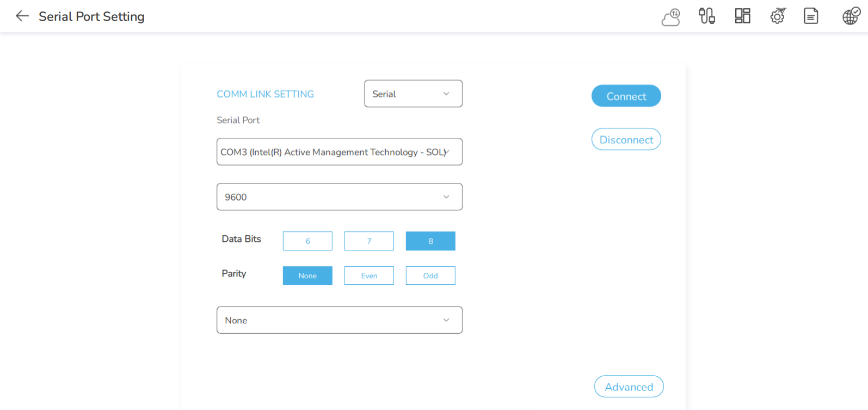Viewport: 868px width, 410px height.
Task: Select 8 data bits
Action: coord(430,241)
